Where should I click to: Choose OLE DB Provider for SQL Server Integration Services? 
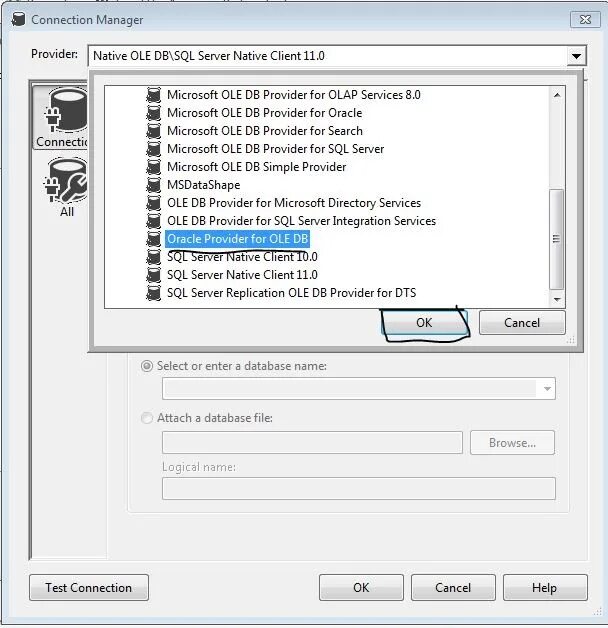[x=301, y=221]
